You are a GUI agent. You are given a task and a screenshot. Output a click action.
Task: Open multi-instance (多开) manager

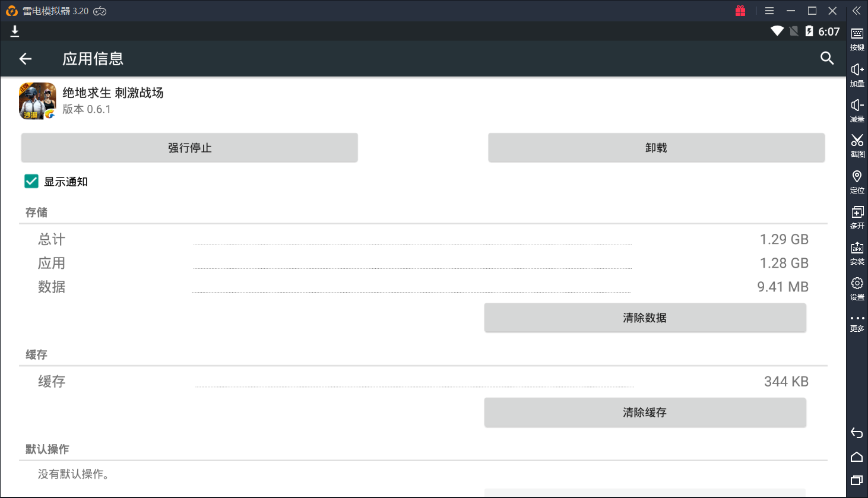coord(857,217)
